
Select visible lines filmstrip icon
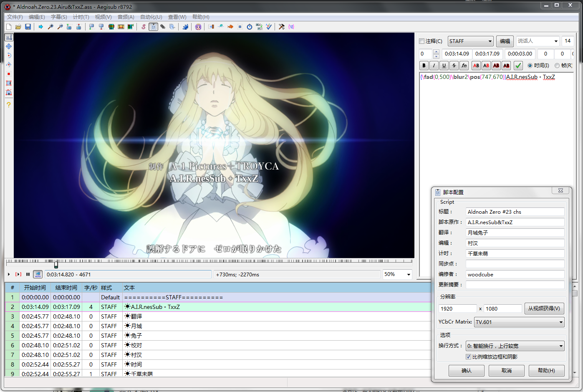click(x=111, y=27)
